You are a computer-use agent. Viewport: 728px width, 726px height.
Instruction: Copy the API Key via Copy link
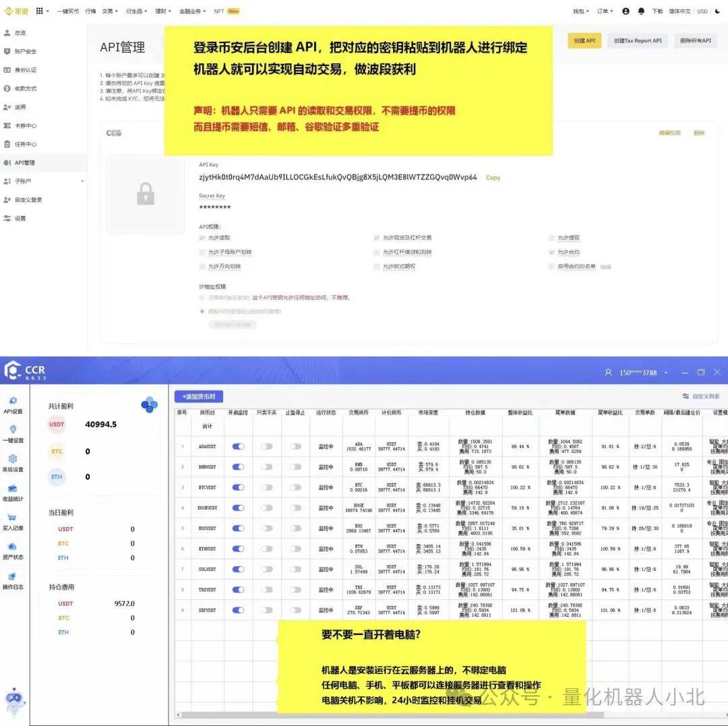tap(493, 178)
